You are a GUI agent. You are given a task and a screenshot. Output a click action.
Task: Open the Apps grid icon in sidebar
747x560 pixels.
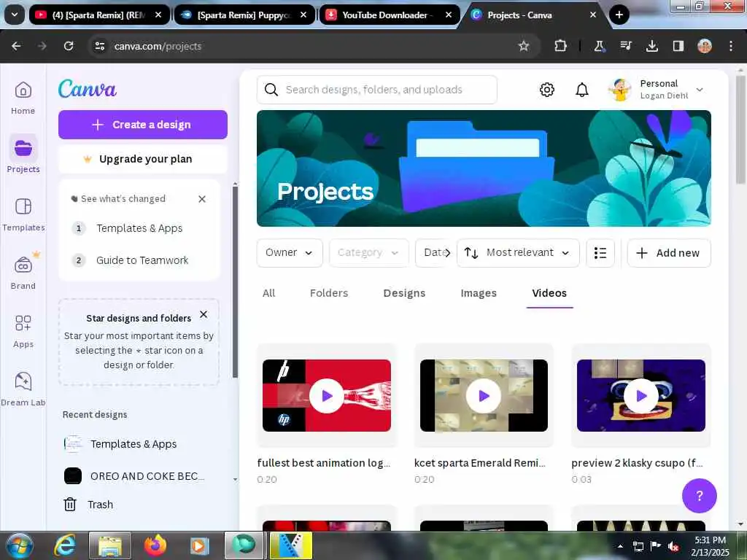point(23,323)
